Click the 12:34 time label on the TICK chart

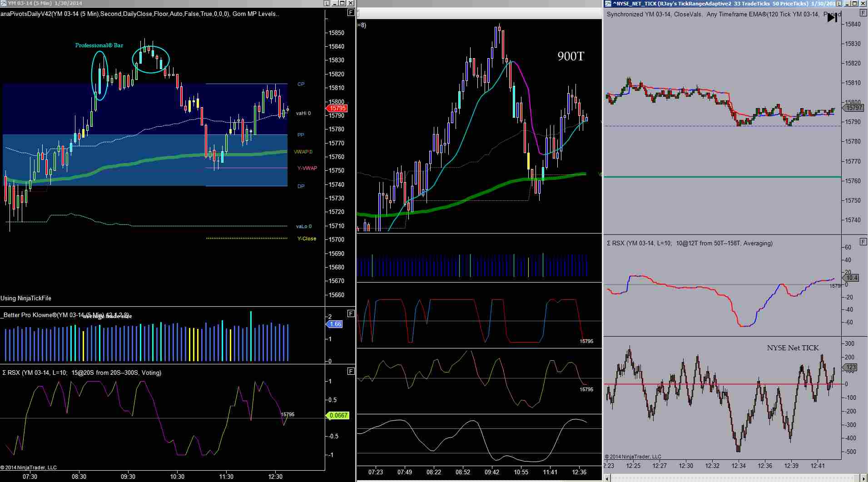click(739, 466)
